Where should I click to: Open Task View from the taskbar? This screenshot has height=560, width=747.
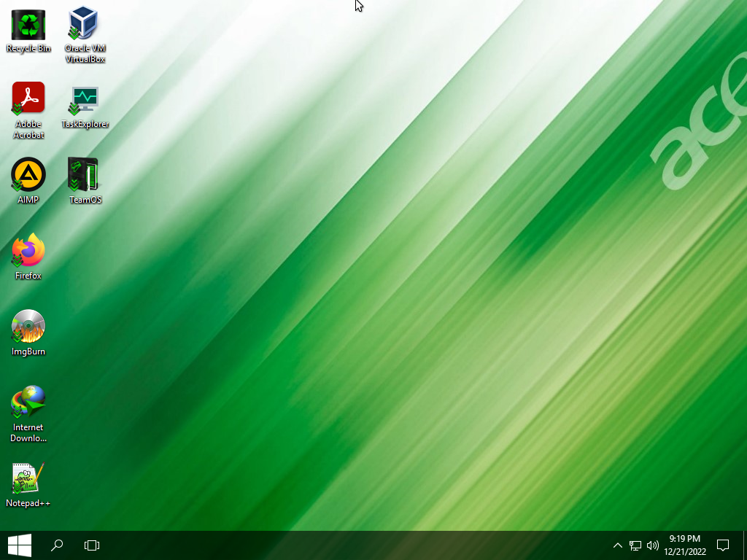pos(91,545)
